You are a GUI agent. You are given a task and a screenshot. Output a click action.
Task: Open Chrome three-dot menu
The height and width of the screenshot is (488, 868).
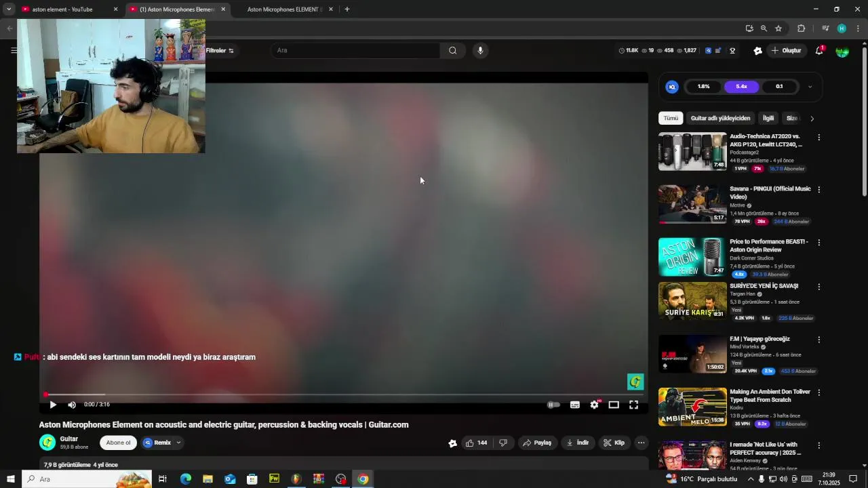[x=858, y=28]
